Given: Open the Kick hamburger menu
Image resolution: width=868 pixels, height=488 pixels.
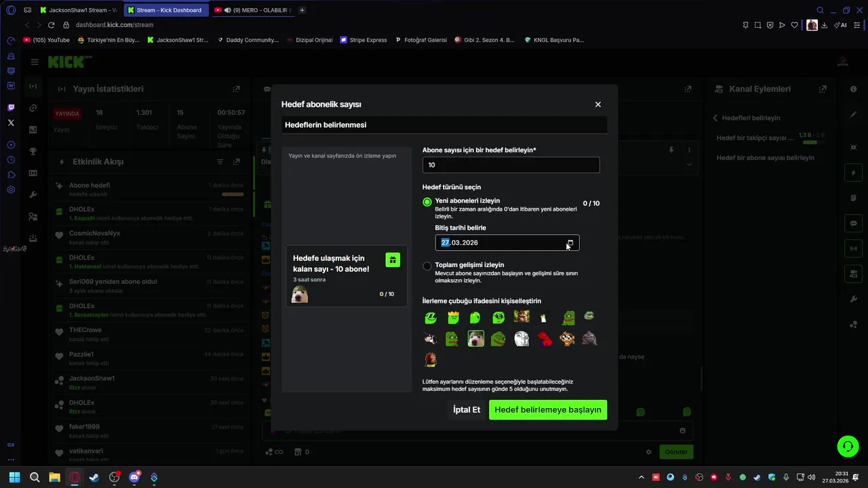Looking at the screenshot, I should pos(35,62).
